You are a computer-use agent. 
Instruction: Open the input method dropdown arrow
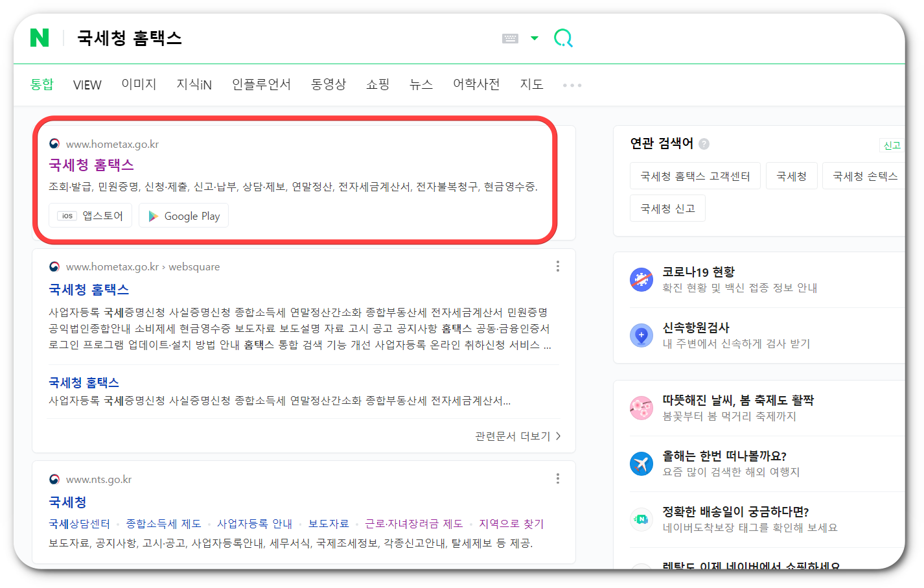pyautogui.click(x=534, y=38)
